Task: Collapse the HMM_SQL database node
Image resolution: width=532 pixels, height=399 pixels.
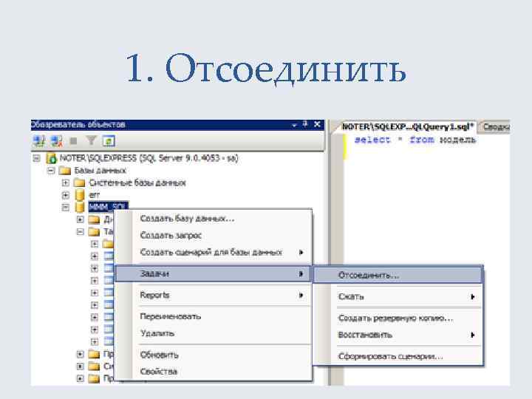Action: [66, 208]
